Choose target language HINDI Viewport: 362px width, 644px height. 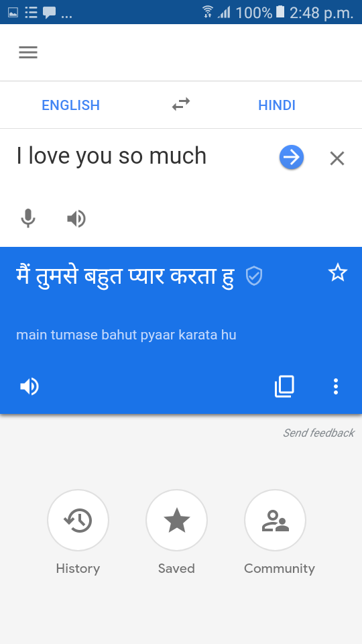(x=277, y=105)
